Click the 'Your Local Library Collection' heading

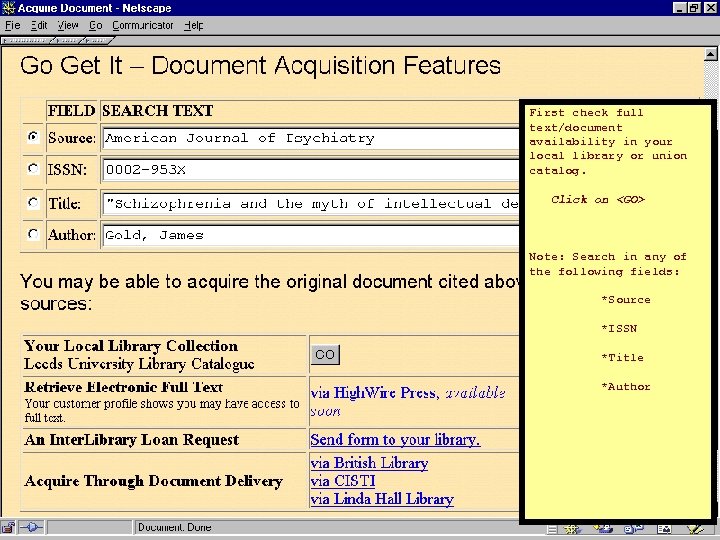pos(131,346)
